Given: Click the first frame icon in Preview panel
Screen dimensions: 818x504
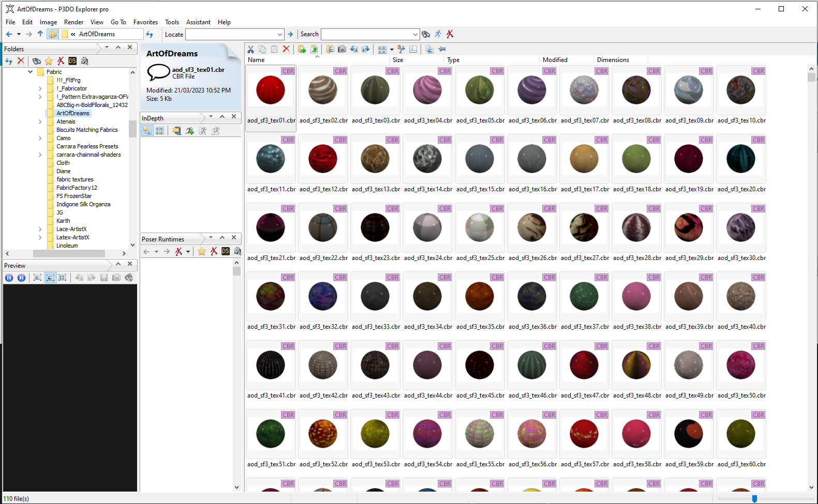Looking at the screenshot, I should click(x=9, y=278).
